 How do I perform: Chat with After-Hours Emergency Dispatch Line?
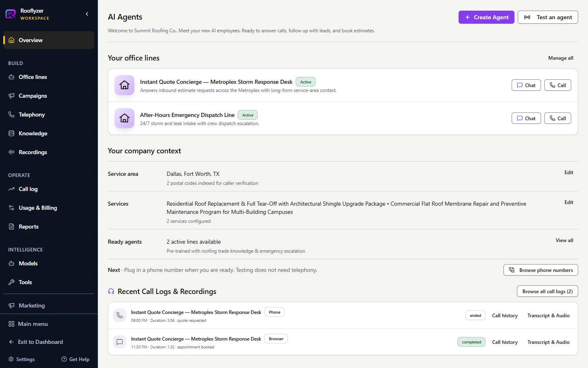tap(526, 118)
